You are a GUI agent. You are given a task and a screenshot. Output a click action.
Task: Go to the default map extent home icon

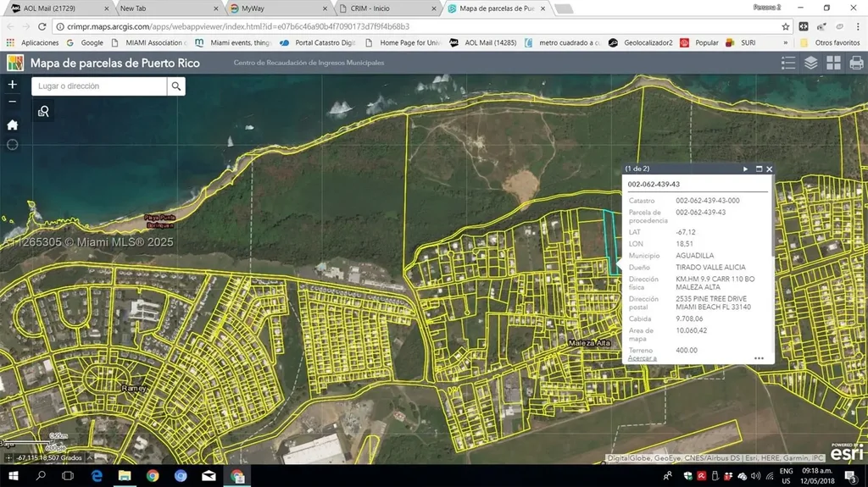click(x=12, y=125)
